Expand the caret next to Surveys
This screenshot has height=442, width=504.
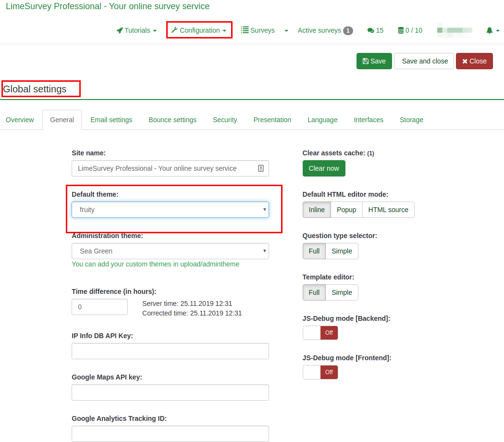286,30
